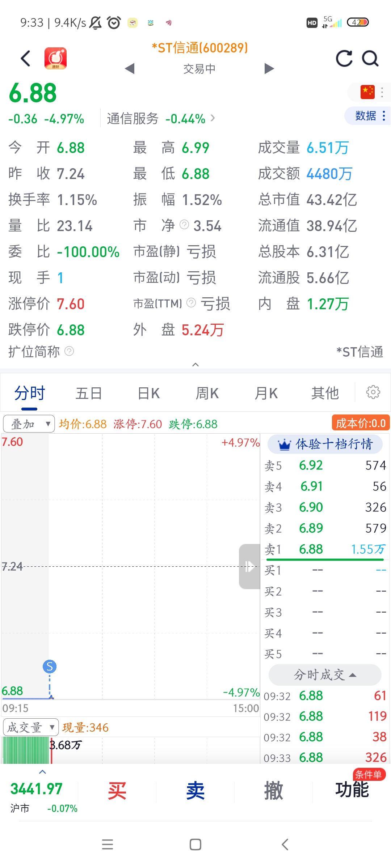This screenshot has width=391, height=868.
Task: Tap the 买 buy button
Action: click(117, 791)
